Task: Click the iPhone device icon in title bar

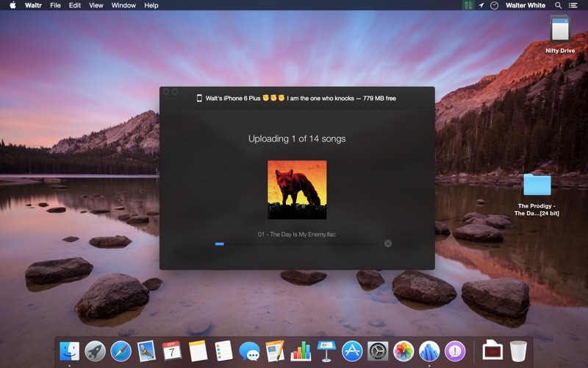Action: [x=199, y=98]
